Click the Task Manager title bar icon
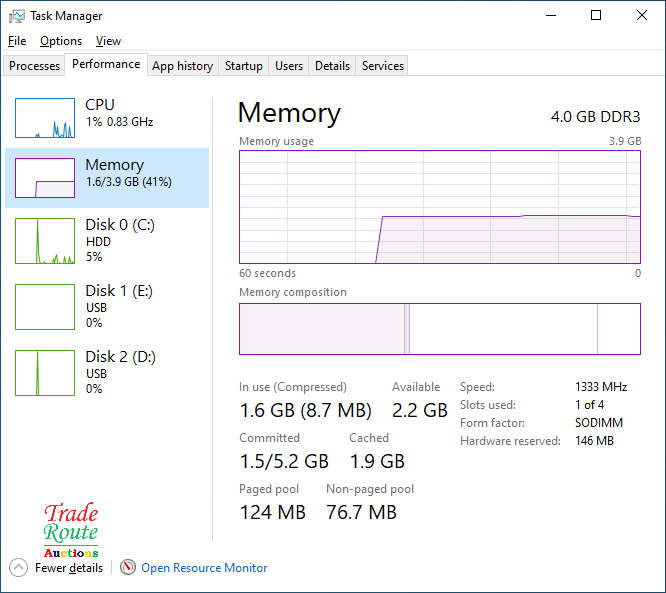This screenshot has height=593, width=666. pos(17,16)
